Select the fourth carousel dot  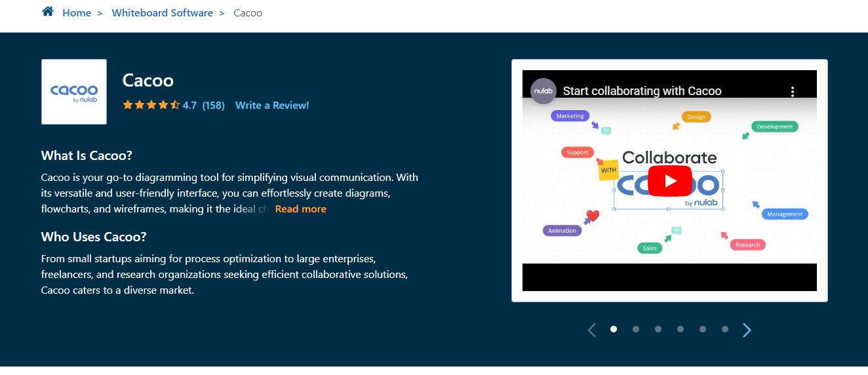coord(681,329)
